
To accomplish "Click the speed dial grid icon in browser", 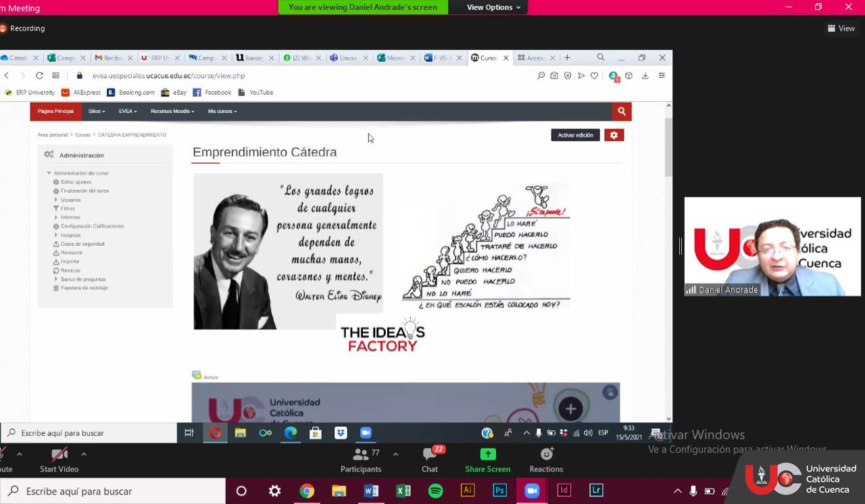I will (56, 76).
